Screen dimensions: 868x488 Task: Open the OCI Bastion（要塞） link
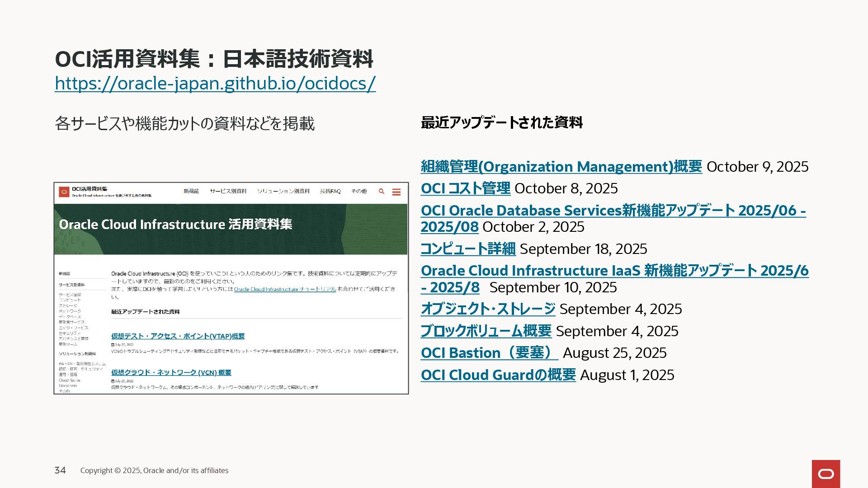click(x=489, y=353)
